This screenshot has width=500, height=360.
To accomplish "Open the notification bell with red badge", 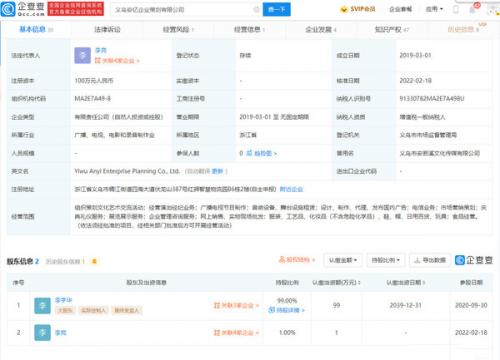I will (x=473, y=9).
